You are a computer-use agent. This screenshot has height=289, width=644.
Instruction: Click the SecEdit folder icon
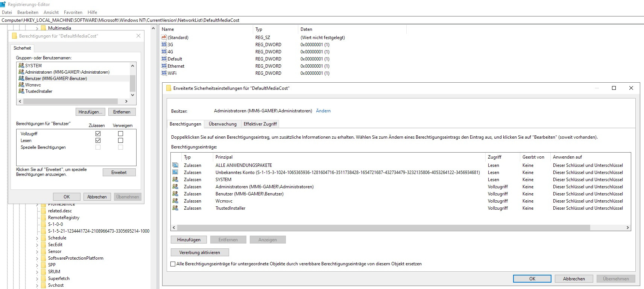(x=43, y=245)
